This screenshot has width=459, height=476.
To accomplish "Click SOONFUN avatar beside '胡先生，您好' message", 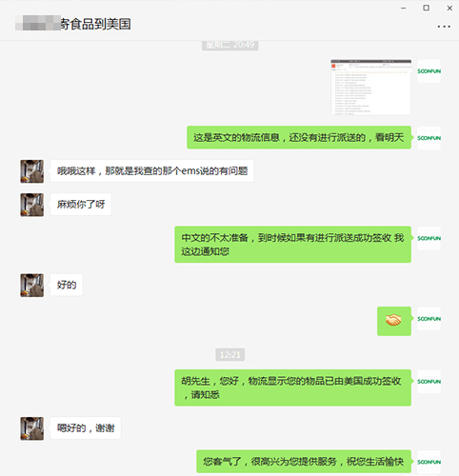I will point(429,382).
